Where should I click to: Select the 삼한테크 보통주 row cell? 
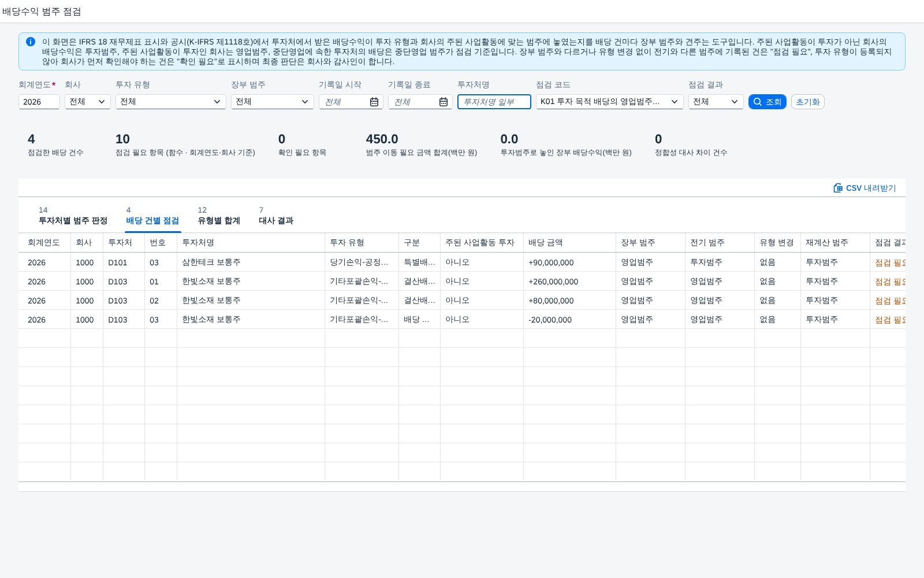click(251, 262)
